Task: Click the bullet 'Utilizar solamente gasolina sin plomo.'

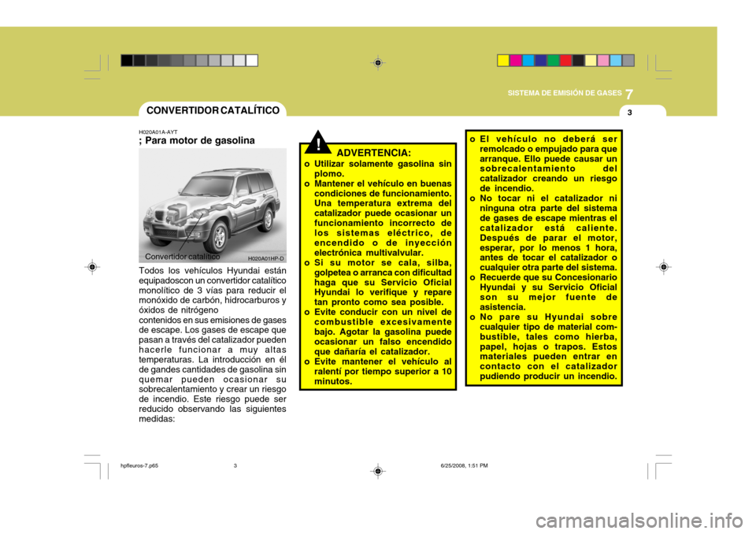Action: point(378,169)
